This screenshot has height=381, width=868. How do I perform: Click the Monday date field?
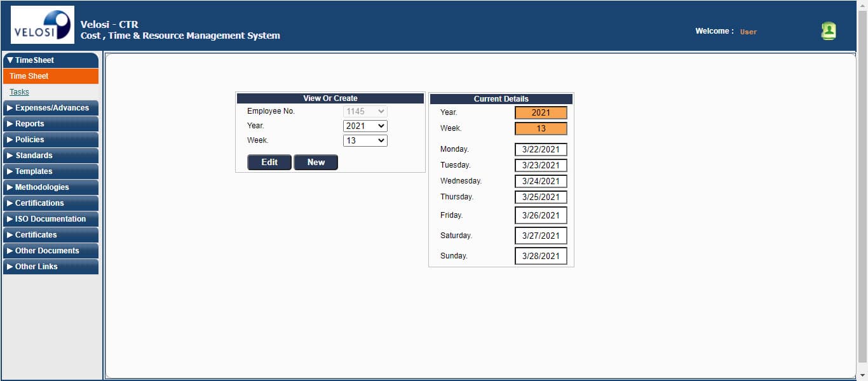point(541,150)
